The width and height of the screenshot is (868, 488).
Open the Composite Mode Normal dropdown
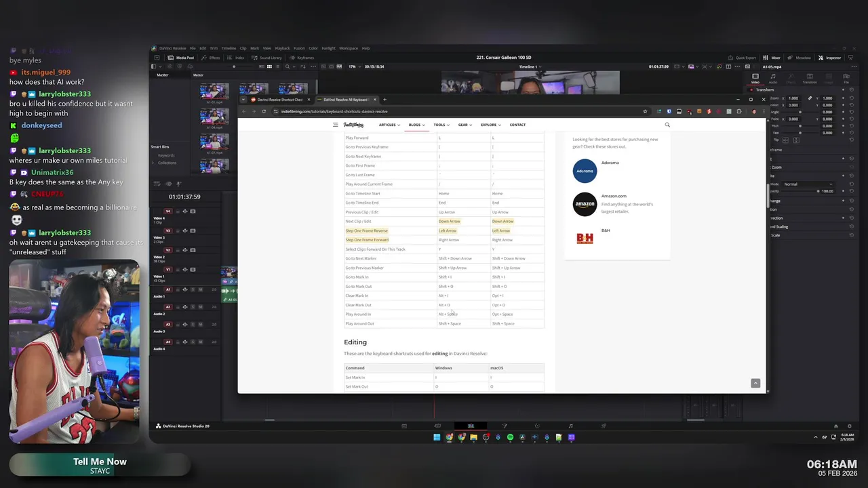808,184
